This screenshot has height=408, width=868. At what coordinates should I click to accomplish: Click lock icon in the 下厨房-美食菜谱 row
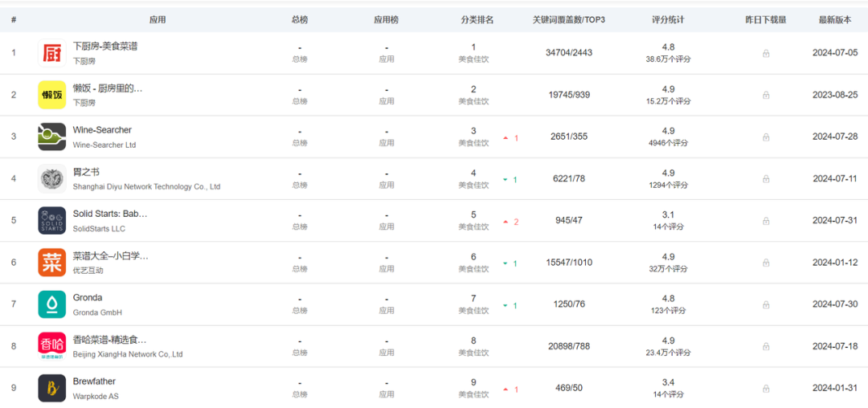pyautogui.click(x=766, y=54)
